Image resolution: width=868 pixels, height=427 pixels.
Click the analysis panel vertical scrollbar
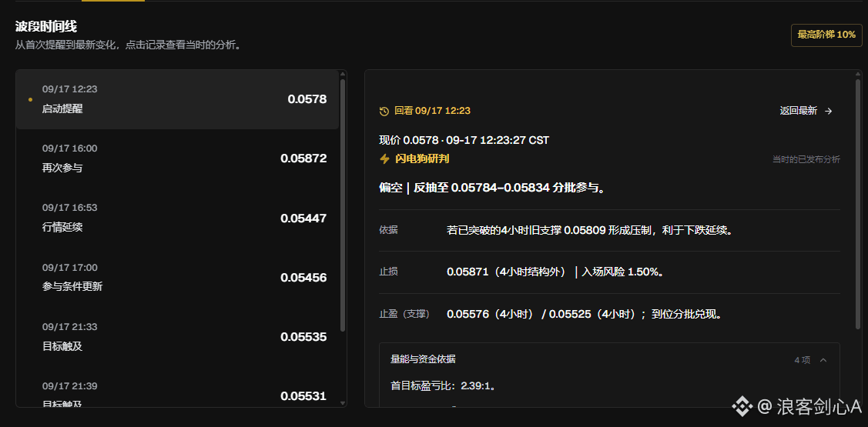858,205
